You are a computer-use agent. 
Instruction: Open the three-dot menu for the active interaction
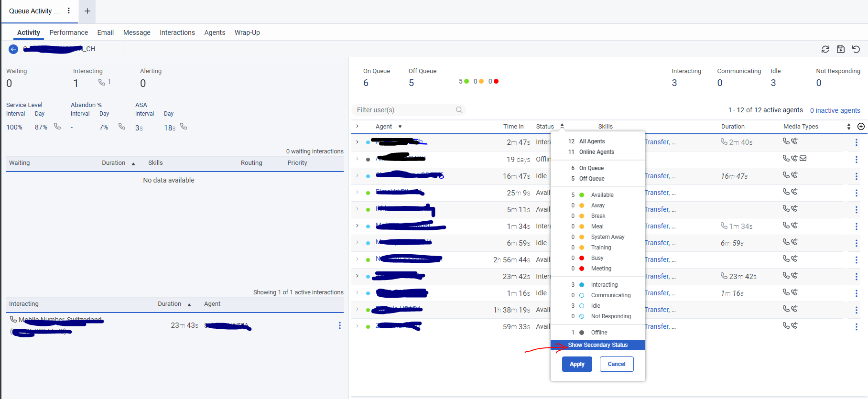click(x=340, y=325)
